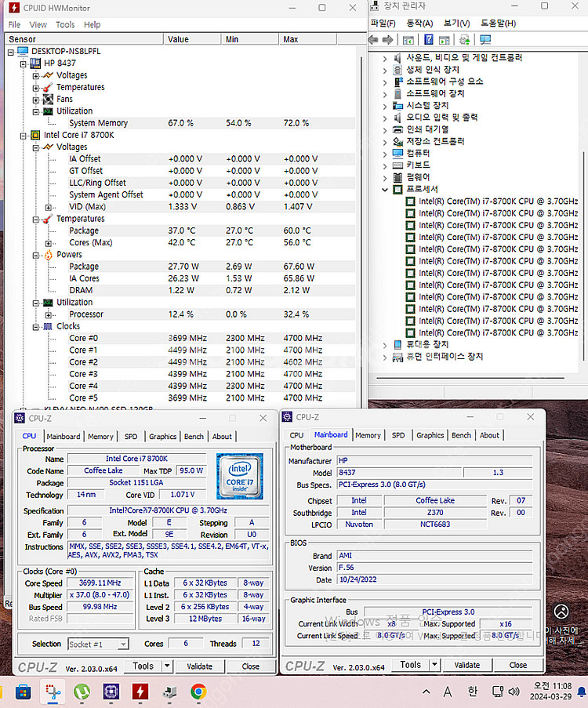Toggle the console tree pane icon
The width and height of the screenshot is (588, 708).
(408, 40)
